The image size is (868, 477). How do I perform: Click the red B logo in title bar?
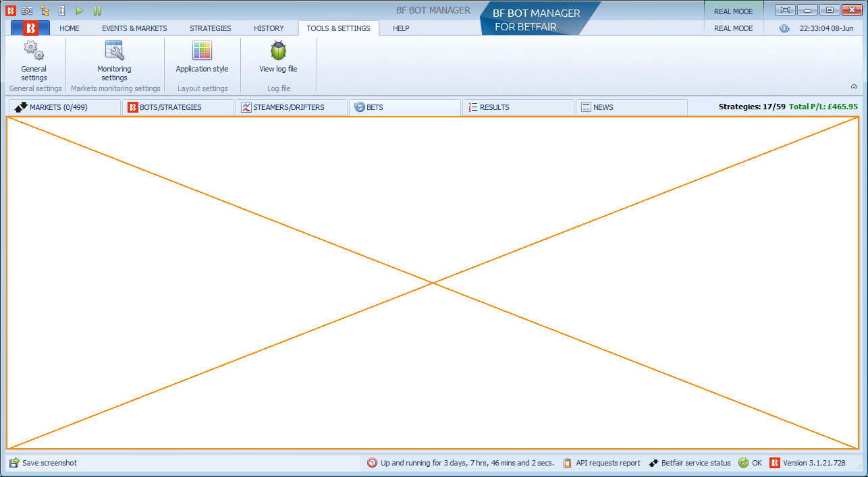tap(10, 11)
